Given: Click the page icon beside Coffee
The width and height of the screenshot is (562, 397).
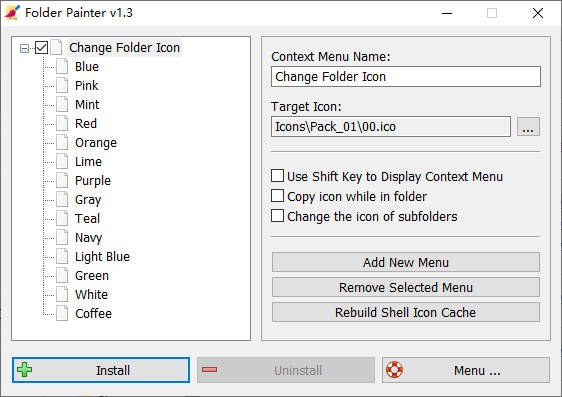Looking at the screenshot, I should click(x=62, y=313).
